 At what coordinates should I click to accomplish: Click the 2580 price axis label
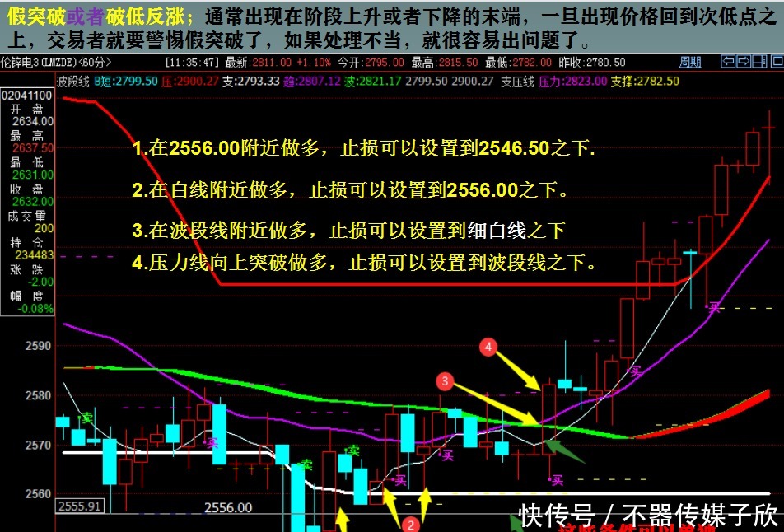(x=39, y=395)
